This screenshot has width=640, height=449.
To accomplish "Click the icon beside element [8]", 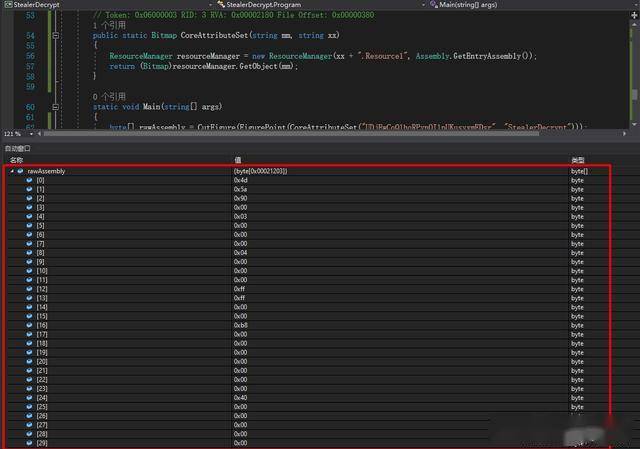I will point(29,252).
